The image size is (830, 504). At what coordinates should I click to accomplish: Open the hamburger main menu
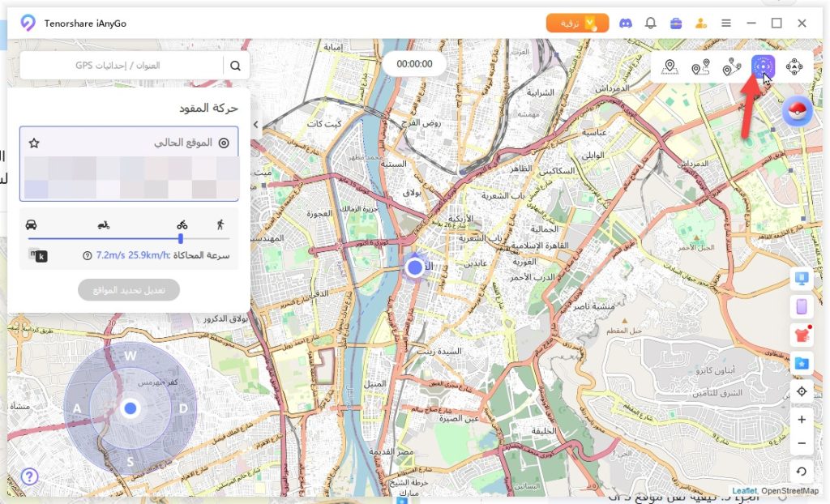[x=726, y=23]
